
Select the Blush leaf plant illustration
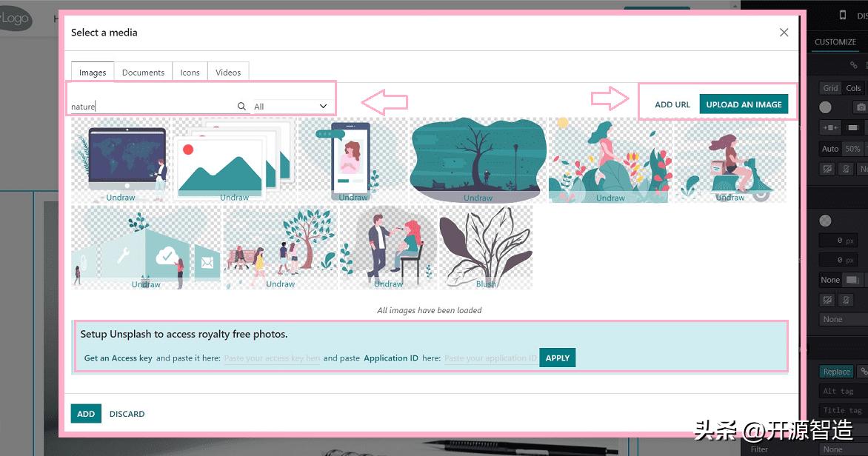[486, 247]
